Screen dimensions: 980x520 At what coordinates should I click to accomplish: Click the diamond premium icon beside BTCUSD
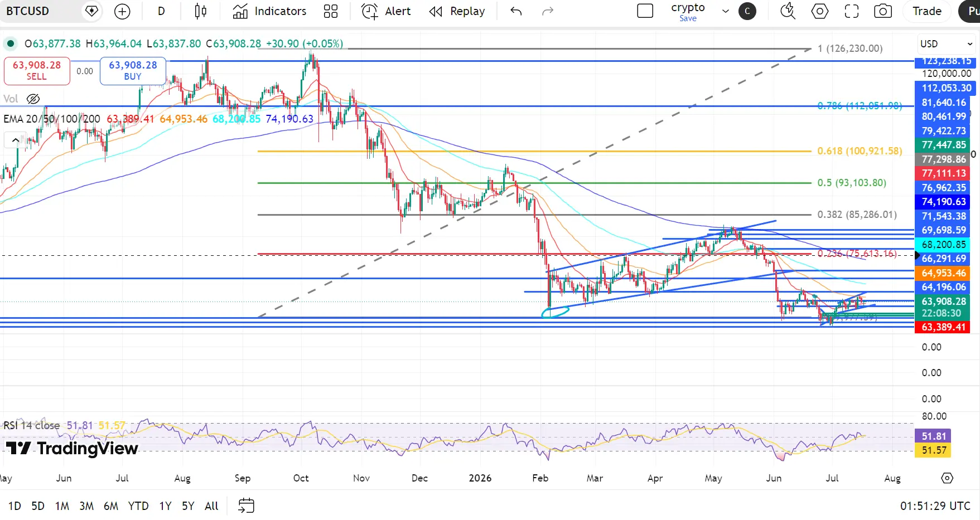[x=91, y=11]
